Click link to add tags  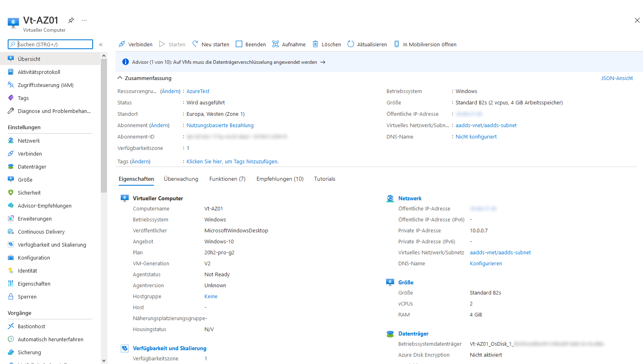(x=232, y=162)
